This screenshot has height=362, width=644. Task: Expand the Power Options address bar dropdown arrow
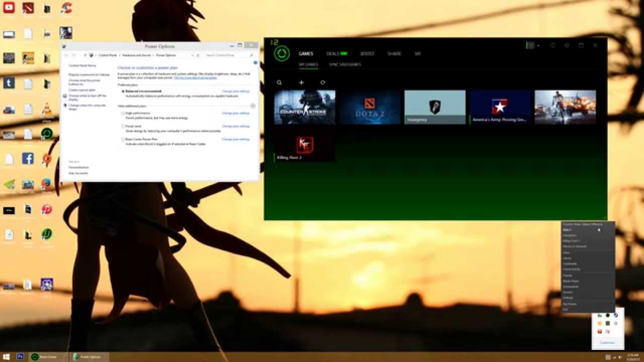pos(192,55)
